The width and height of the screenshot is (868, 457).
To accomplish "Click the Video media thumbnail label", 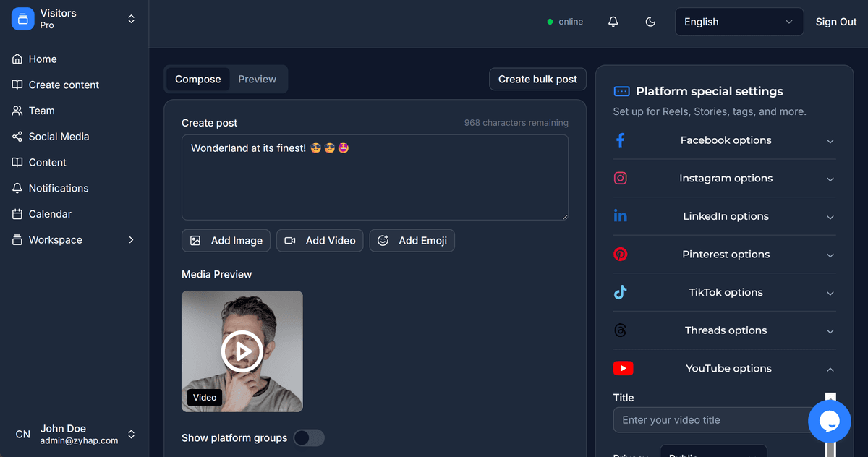I will click(205, 397).
